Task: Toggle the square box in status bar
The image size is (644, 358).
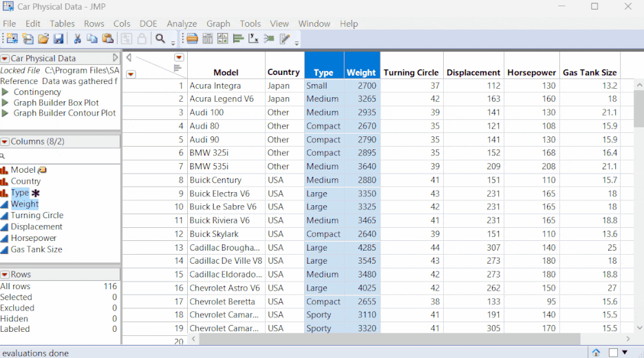Action: click(x=613, y=352)
